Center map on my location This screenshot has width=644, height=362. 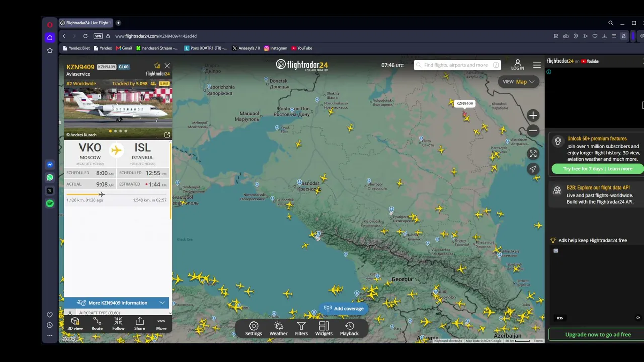(533, 169)
